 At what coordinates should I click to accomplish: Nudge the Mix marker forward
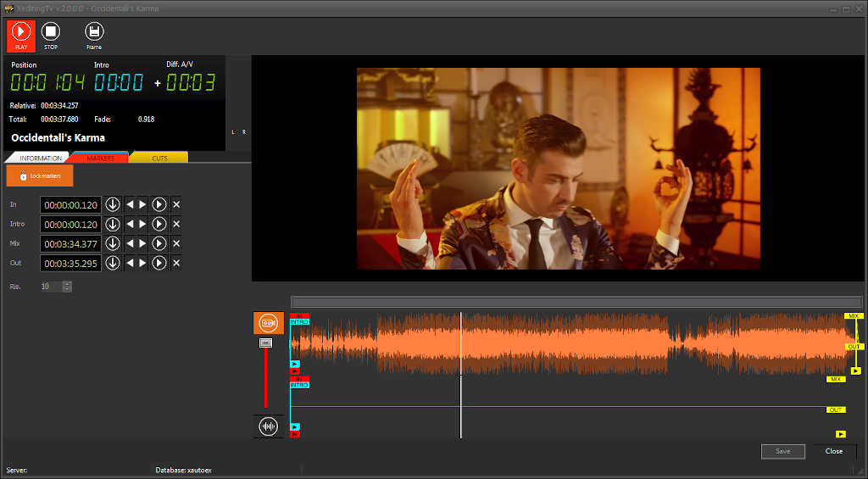142,243
